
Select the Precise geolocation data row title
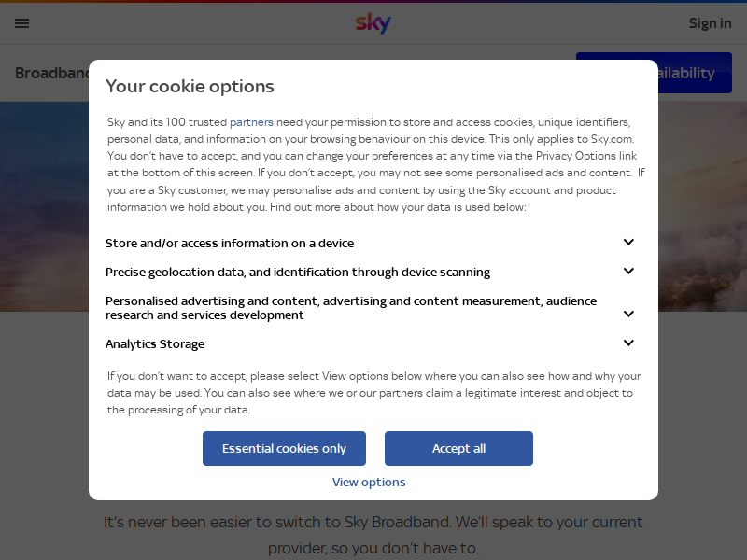tap(298, 272)
